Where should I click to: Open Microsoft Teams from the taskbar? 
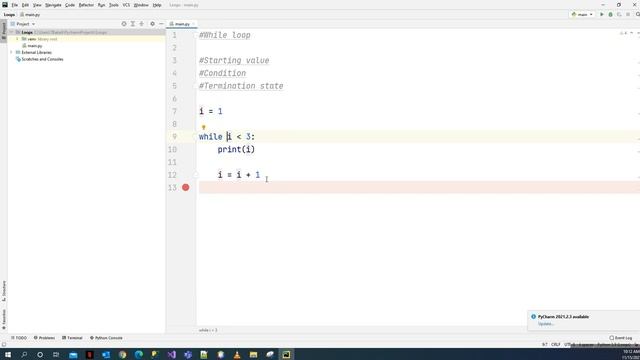[188, 354]
